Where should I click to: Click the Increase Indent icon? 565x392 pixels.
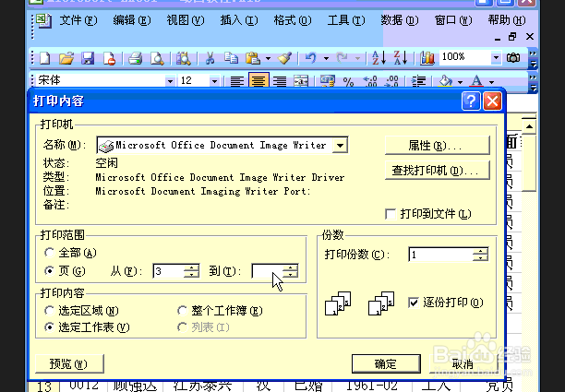tap(418, 82)
